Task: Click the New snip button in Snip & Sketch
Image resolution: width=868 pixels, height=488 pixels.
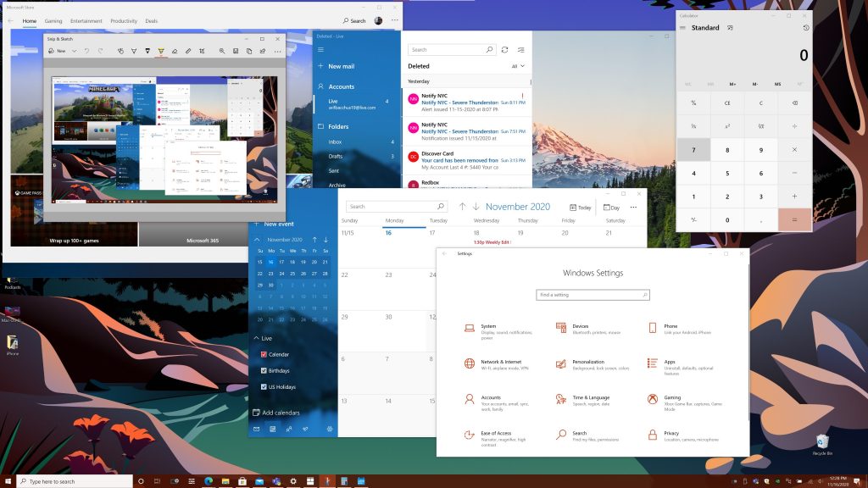Action: 57,51
